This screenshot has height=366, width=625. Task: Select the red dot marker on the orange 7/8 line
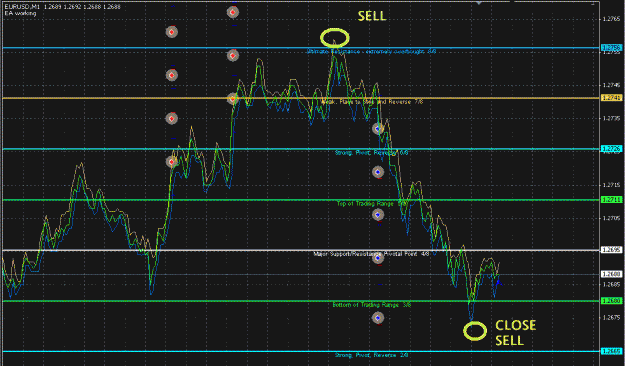point(233,98)
